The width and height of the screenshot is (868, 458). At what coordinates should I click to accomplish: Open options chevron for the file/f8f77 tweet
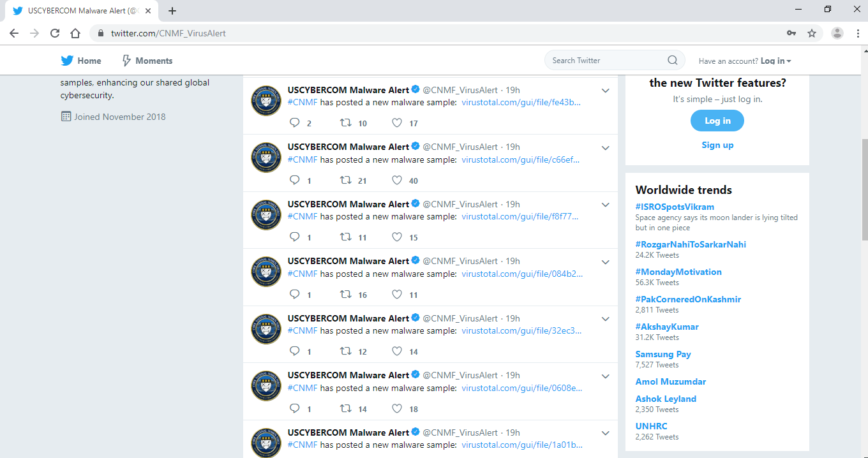pos(606,205)
